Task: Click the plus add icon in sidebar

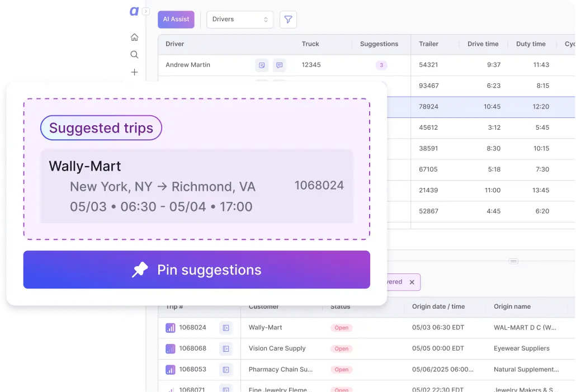Action: coord(134,72)
